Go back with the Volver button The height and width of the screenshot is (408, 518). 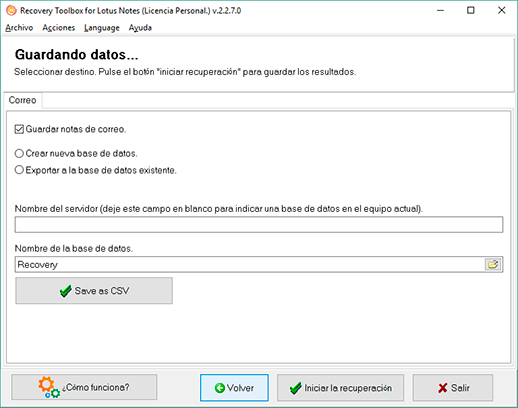(x=234, y=388)
